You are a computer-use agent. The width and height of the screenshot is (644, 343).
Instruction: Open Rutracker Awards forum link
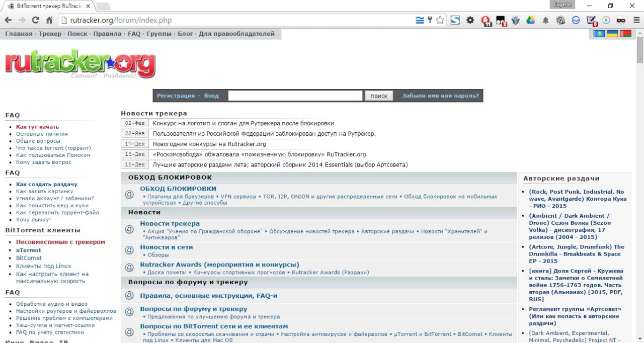219,265
